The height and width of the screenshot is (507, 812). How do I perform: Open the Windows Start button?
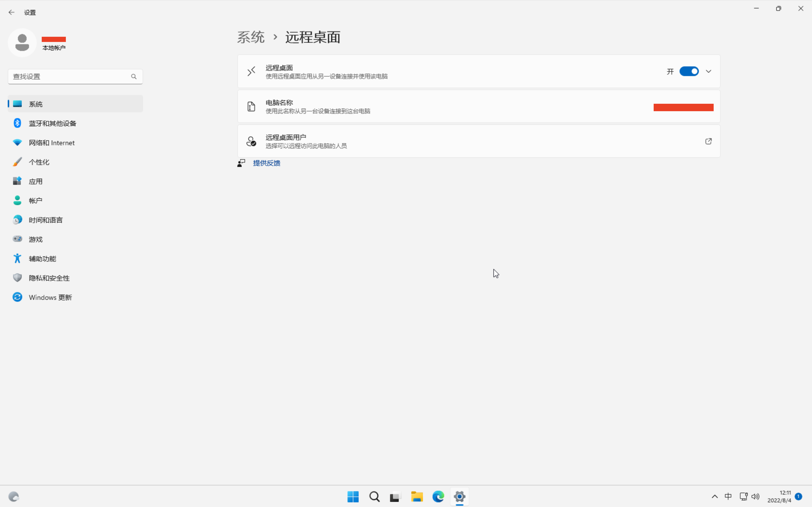353,497
